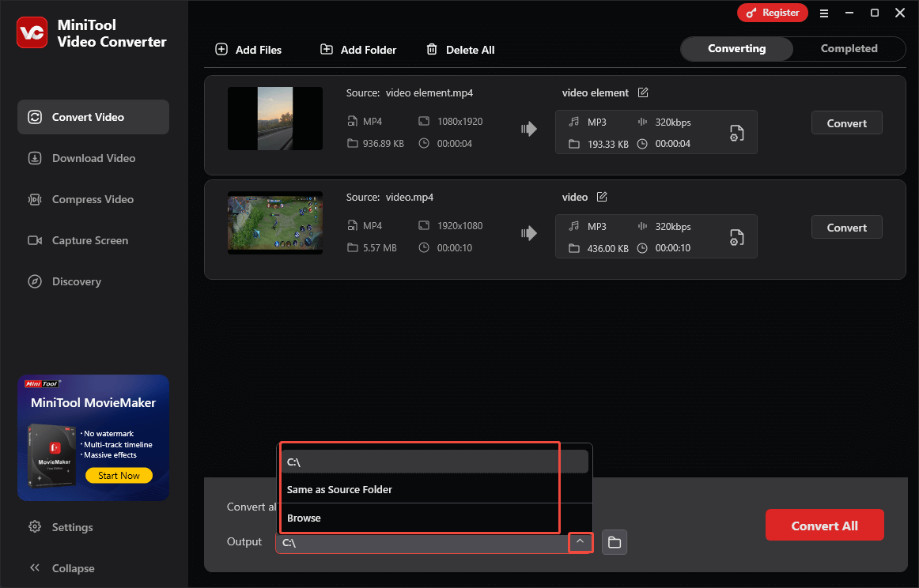Click the Source: video element.mp4 text

(410, 92)
